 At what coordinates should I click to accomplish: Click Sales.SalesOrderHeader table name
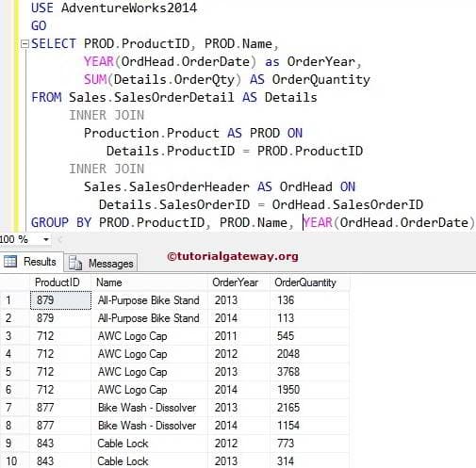pyautogui.click(x=167, y=186)
